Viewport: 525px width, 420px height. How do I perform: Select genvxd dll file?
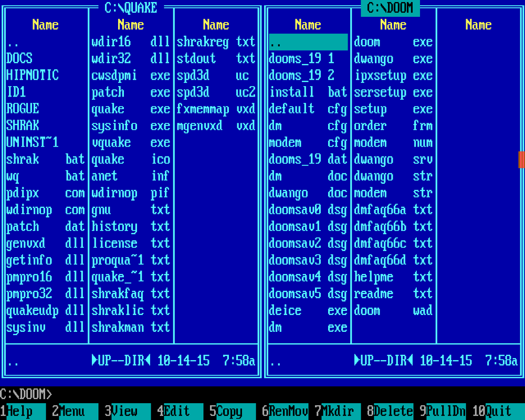[46, 244]
